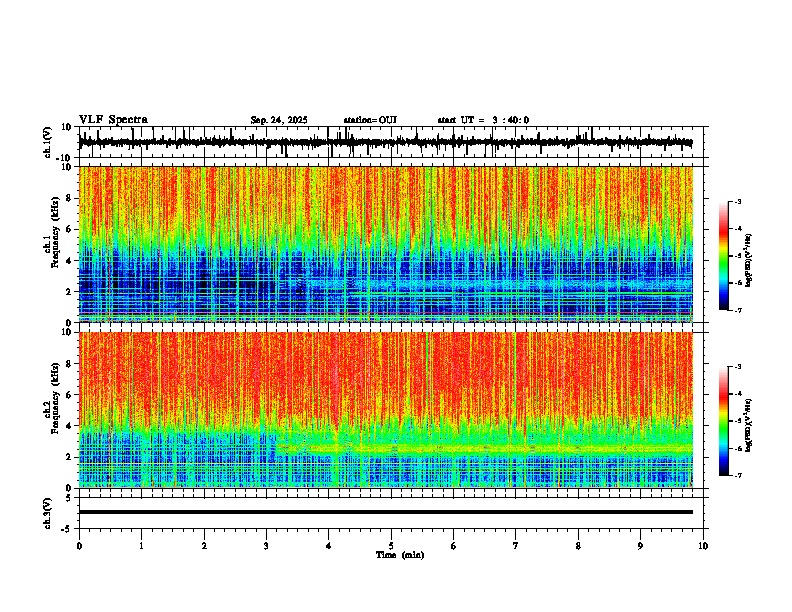Click the "-3" label on ch.2 color bar
The height and width of the screenshot is (612, 792).
738,367
